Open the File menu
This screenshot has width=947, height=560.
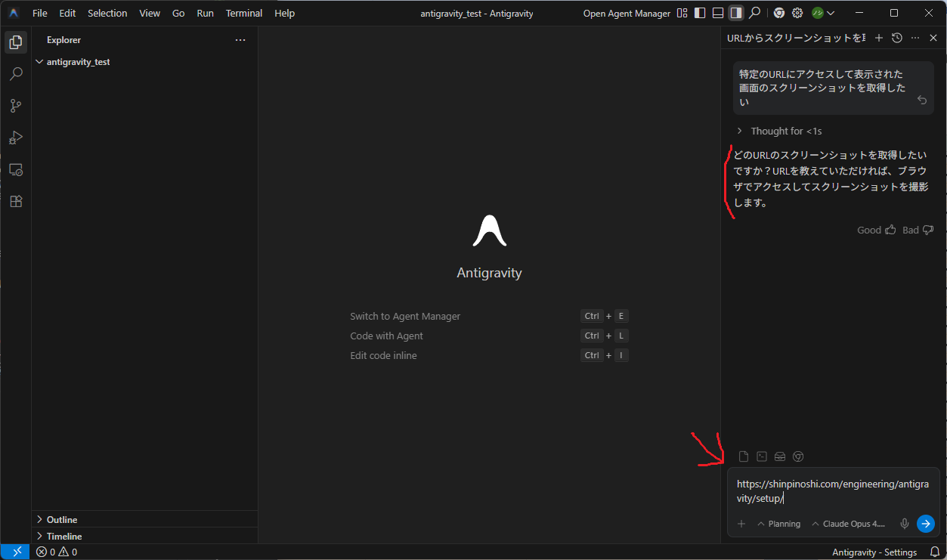40,13
